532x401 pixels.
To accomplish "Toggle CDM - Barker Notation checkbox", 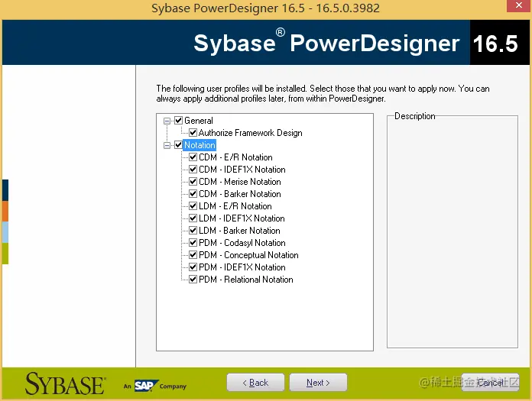I will 193,193.
